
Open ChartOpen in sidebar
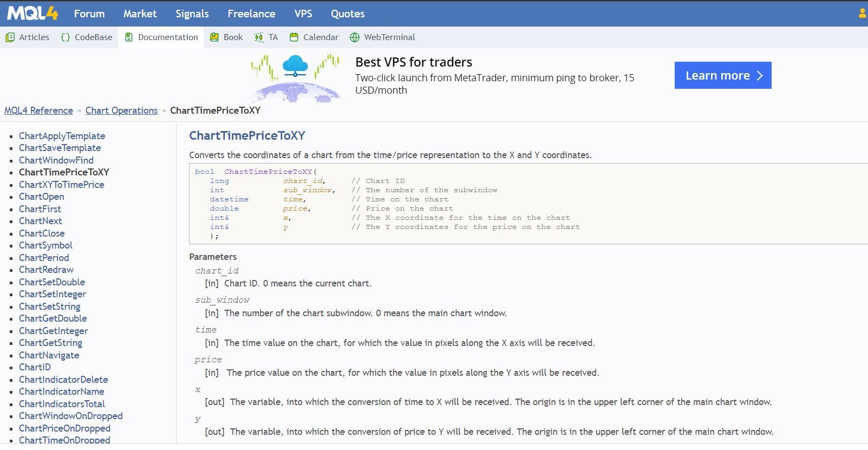click(x=42, y=197)
